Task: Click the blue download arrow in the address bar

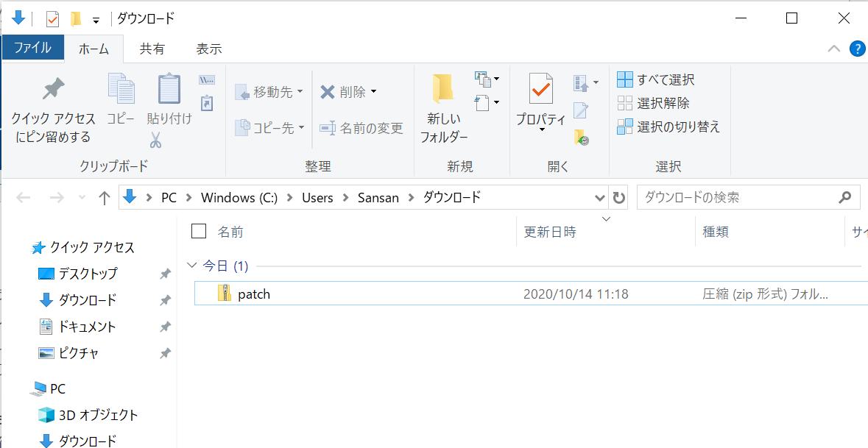Action: 130,197
